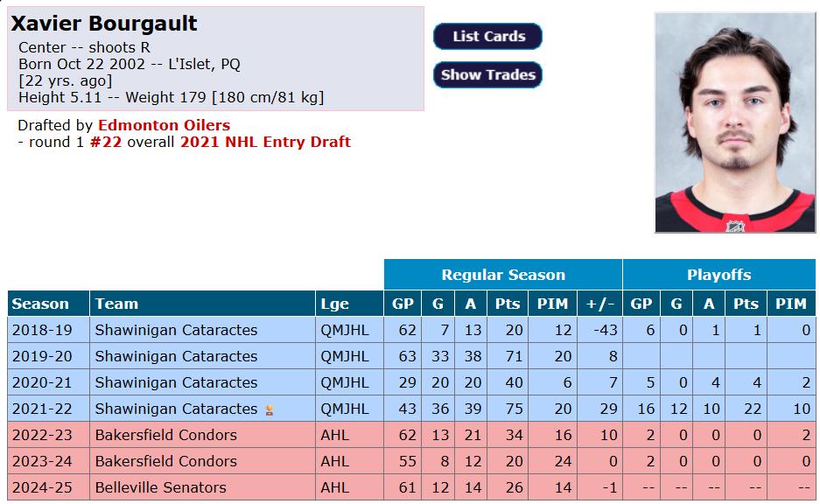
Task: Open the List Cards button
Action: coord(488,37)
